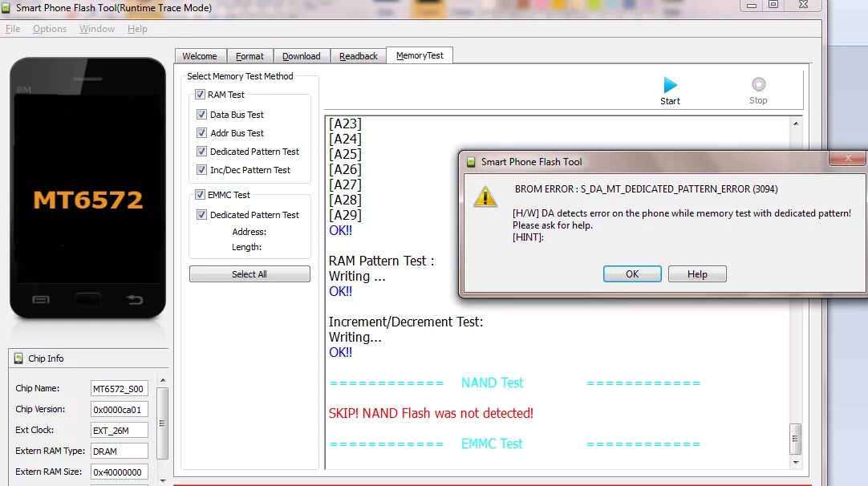Open the Options menu
Viewport: 868px width, 486px height.
click(x=49, y=29)
